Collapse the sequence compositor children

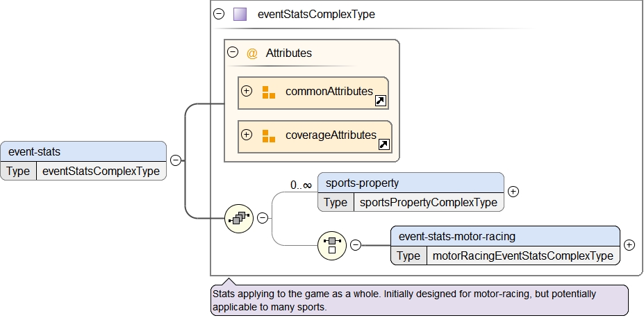point(263,218)
